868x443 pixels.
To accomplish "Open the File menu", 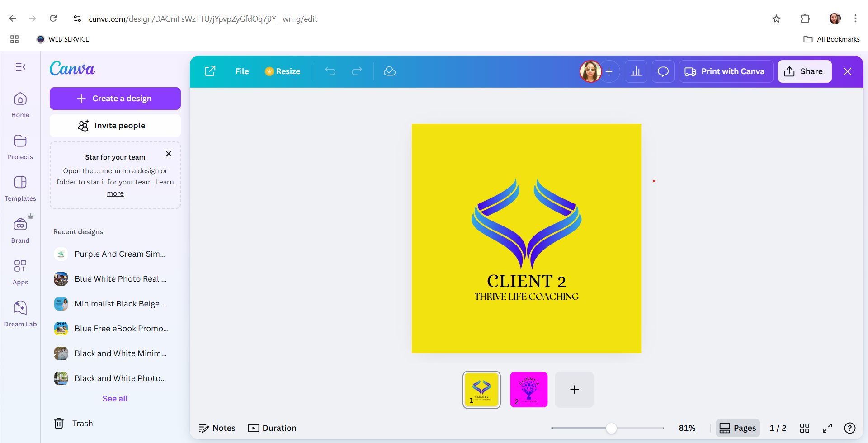I will pyautogui.click(x=242, y=71).
